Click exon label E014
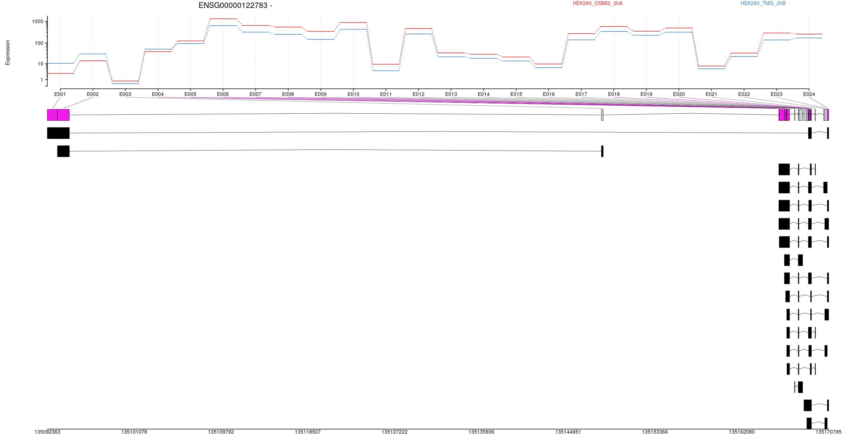Screen dimensions: 868x438 point(484,94)
